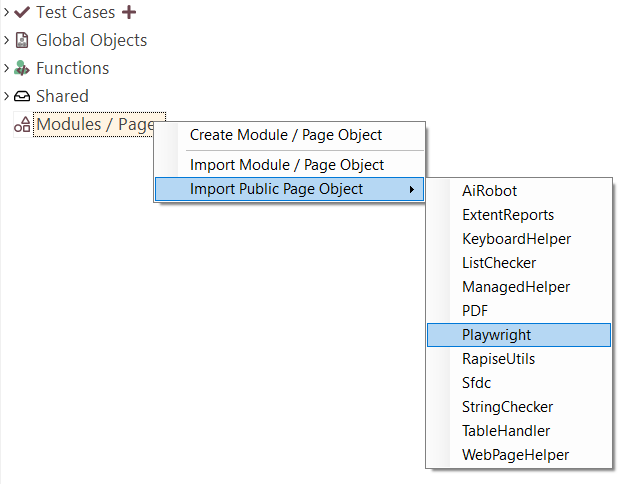The image size is (631, 484).
Task: Expand the Shared tree node
Action: pos(7,97)
